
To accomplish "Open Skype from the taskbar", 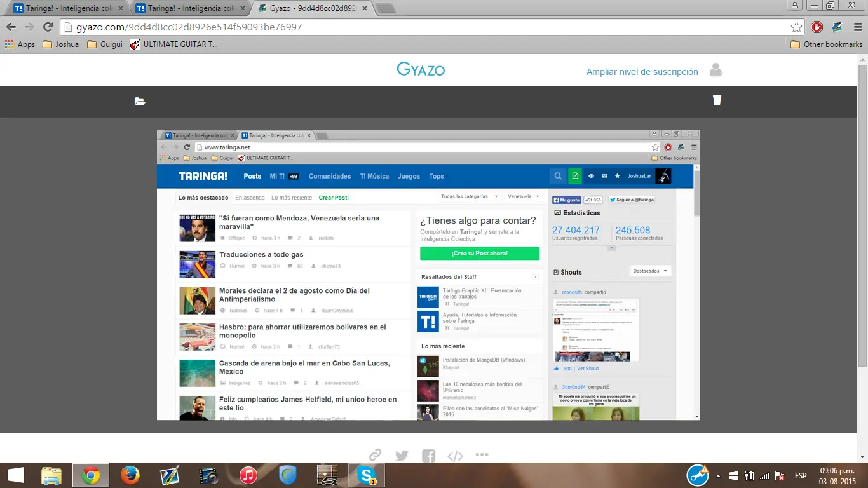I will 366,475.
